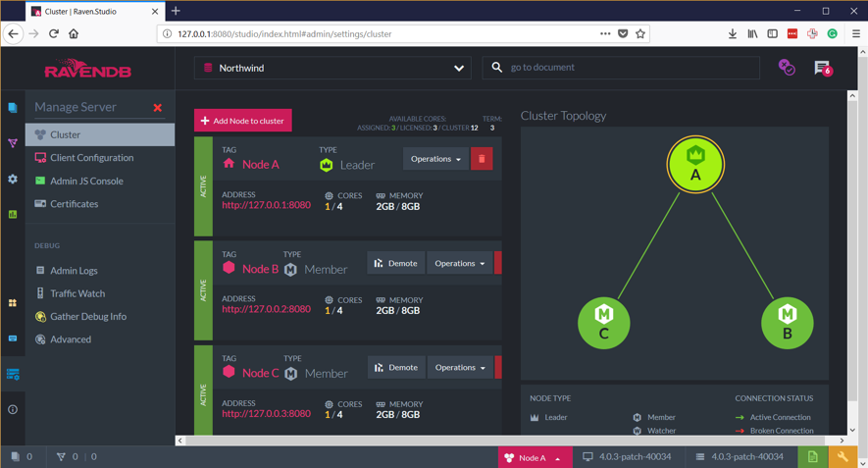The height and width of the screenshot is (468, 868).
Task: Click Add Node to cluster button
Action: (x=243, y=121)
